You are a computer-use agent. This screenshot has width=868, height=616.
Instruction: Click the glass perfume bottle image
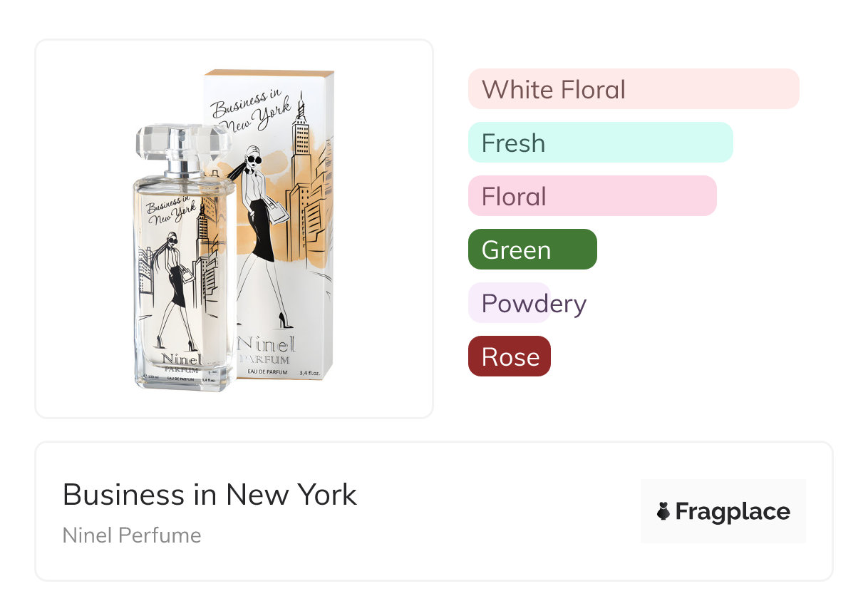183,285
